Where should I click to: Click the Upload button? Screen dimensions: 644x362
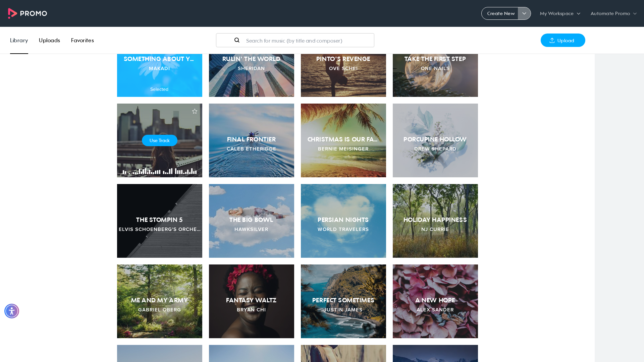[x=563, y=40]
